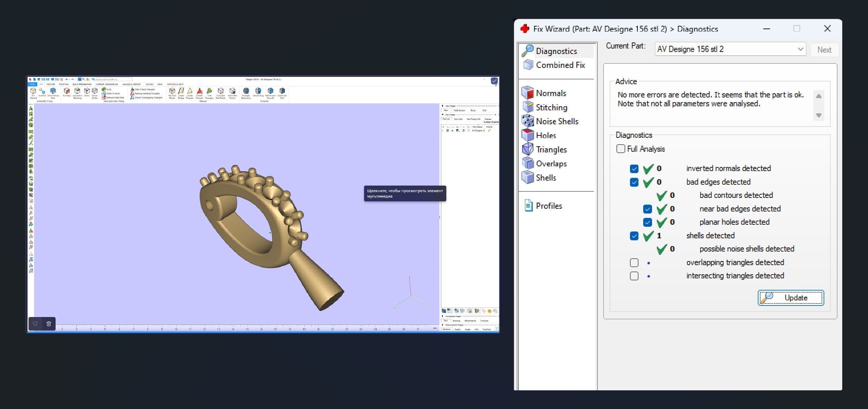This screenshot has width=868, height=409.
Task: Click the Next button
Action: click(x=824, y=50)
